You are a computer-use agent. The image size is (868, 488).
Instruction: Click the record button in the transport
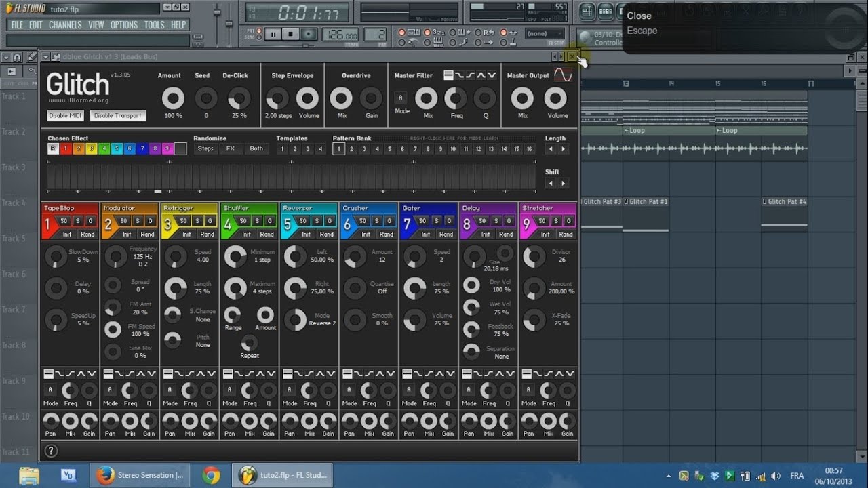(309, 34)
